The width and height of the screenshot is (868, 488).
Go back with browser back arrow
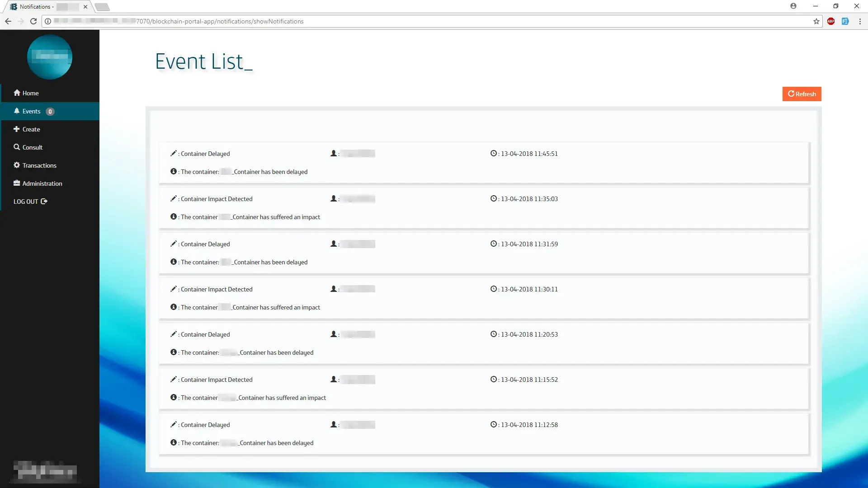pos(8,21)
